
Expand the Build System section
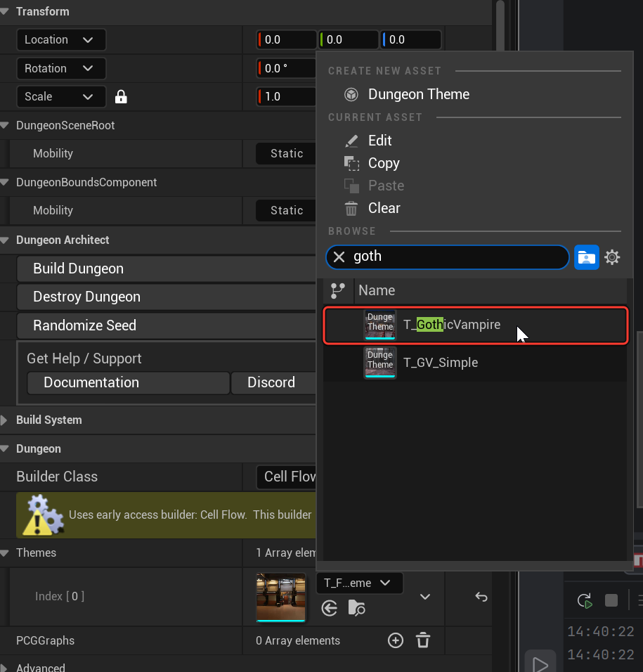coord(5,420)
